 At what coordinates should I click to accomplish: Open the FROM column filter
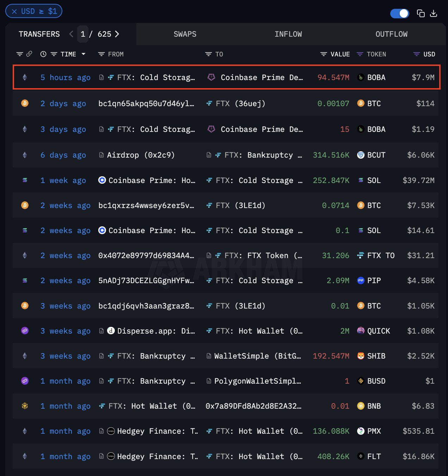point(101,54)
